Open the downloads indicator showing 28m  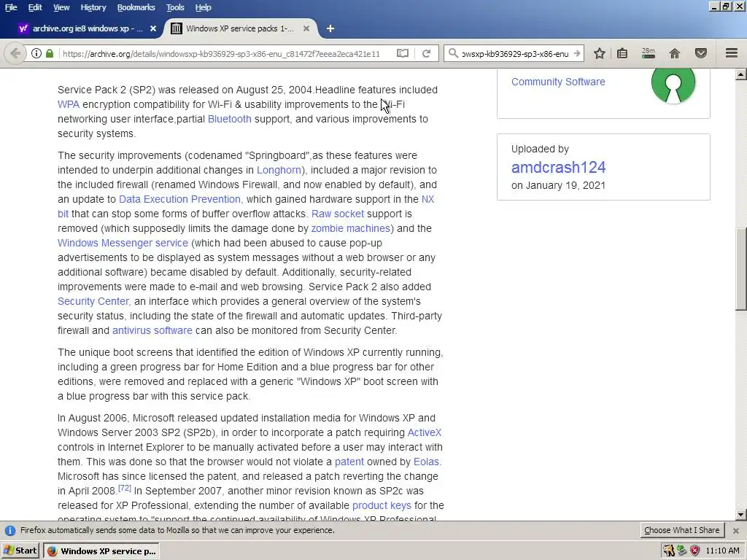(649, 53)
